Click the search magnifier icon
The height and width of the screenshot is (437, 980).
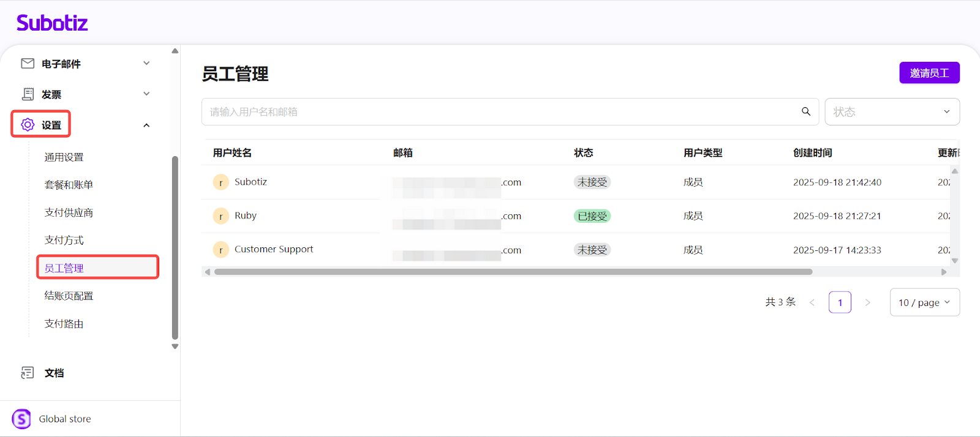point(806,111)
